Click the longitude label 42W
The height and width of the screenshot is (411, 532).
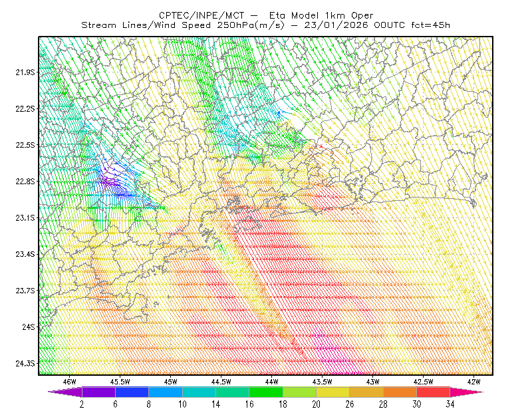[x=473, y=382]
